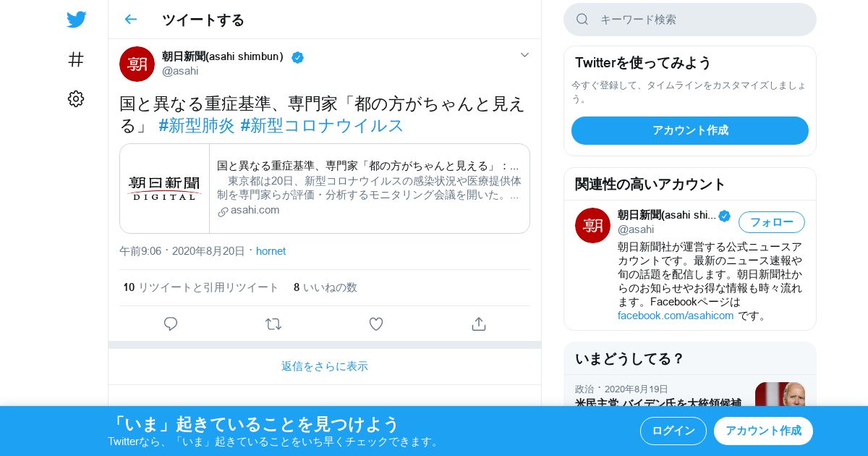The width and height of the screenshot is (868, 456).
Task: View 10 リツイートと引用リツイート
Action: click(x=201, y=287)
